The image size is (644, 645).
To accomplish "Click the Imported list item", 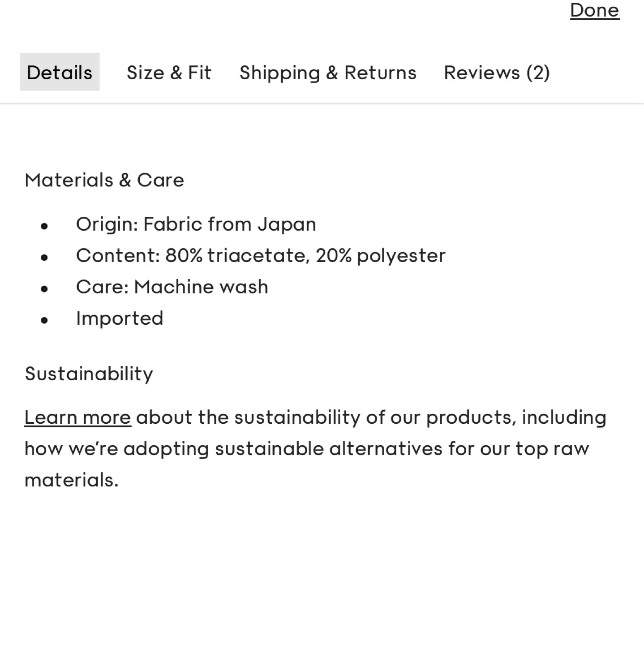I will click(120, 318).
